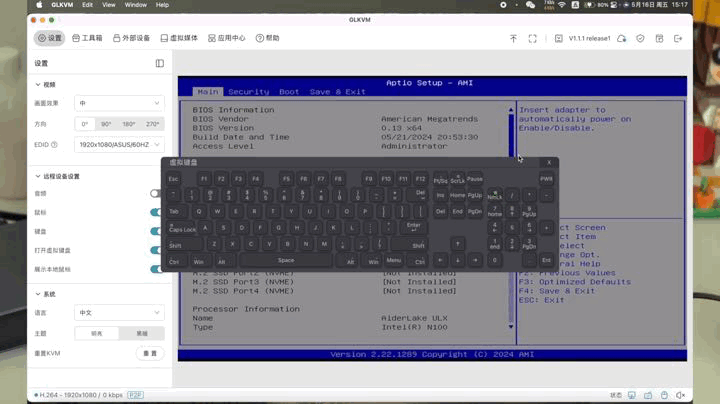
Task: Click the status bar keyboard icon
Action: 648,395
